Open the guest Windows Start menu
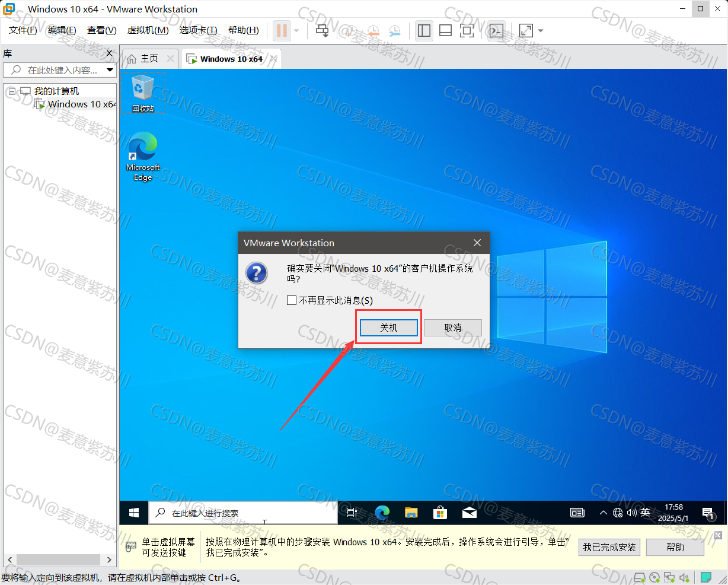The image size is (728, 585). 134,513
